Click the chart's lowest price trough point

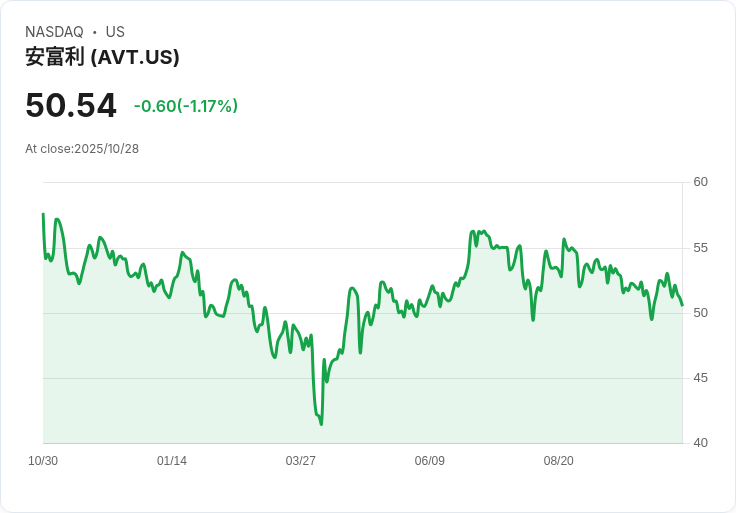tap(322, 424)
